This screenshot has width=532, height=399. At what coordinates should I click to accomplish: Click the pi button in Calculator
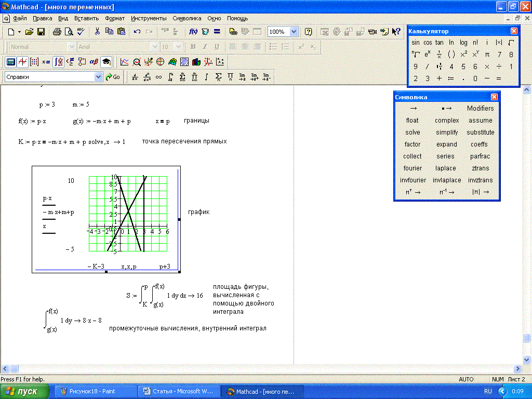pyautogui.click(x=487, y=55)
